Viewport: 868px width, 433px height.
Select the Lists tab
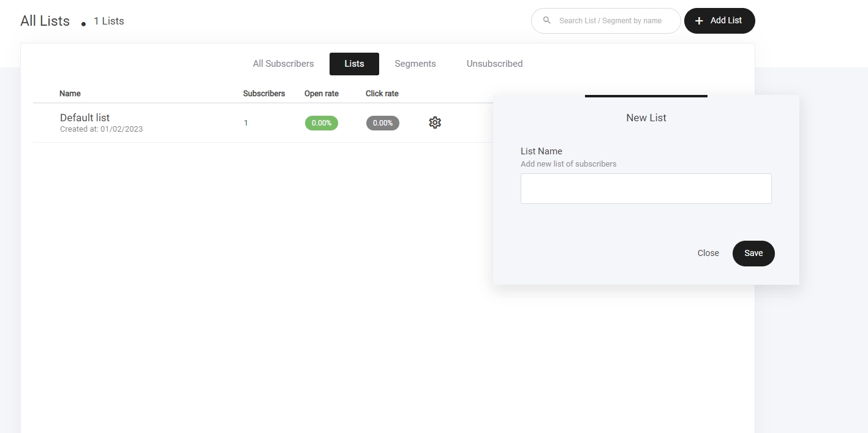(354, 64)
